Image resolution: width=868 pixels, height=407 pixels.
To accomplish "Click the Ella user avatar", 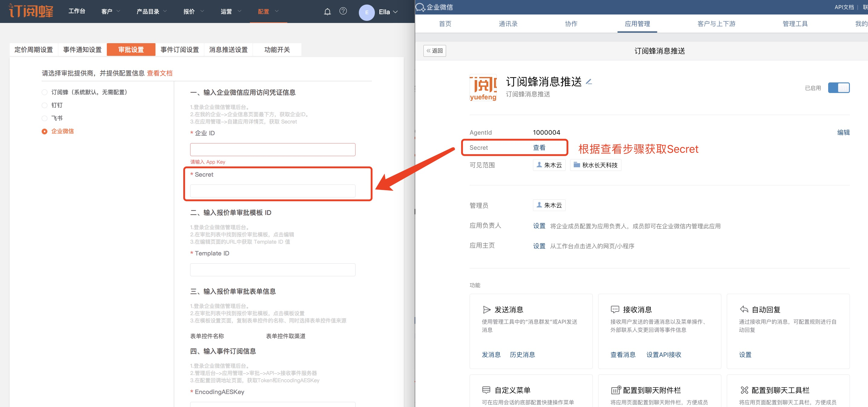I will tap(367, 12).
